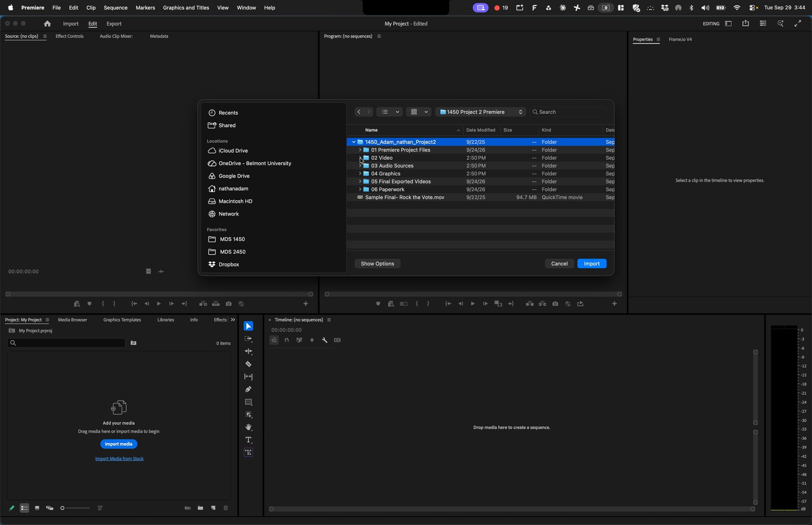Image resolution: width=812 pixels, height=525 pixels.
Task: Toggle insert sequences as nests button
Action: pos(274,340)
